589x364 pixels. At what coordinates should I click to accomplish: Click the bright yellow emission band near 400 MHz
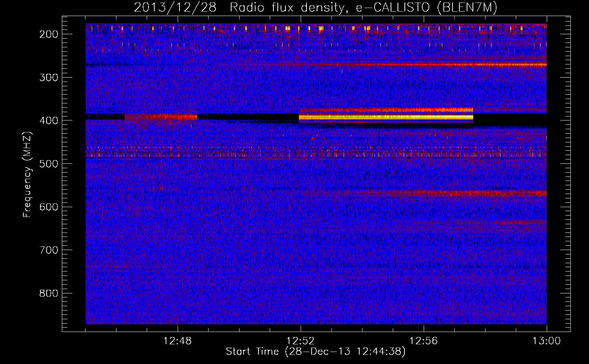click(x=386, y=117)
